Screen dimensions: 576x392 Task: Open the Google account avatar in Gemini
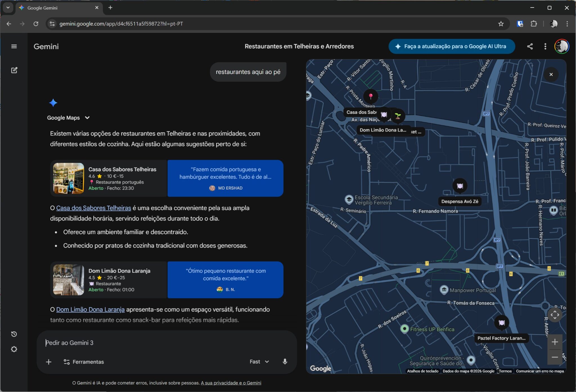[562, 46]
